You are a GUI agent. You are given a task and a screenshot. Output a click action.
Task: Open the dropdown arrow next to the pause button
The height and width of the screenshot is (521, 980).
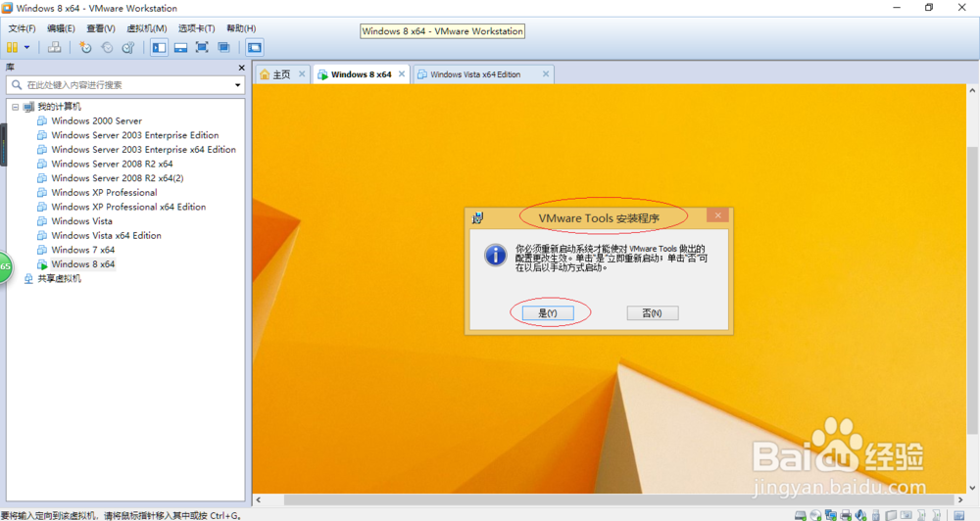tap(26, 47)
